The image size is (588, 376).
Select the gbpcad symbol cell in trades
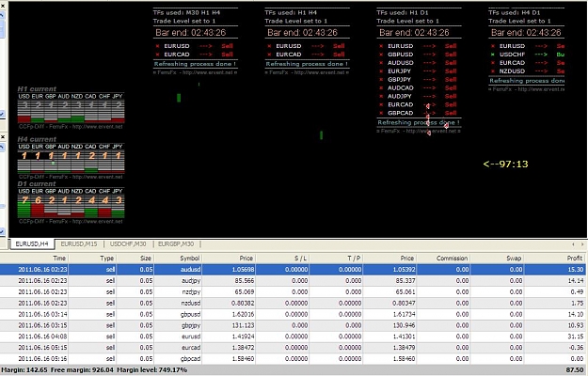(x=191, y=359)
